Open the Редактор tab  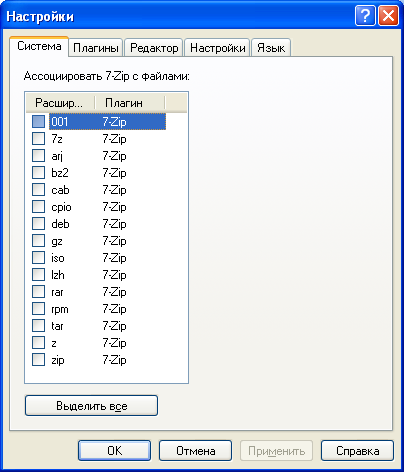click(154, 48)
